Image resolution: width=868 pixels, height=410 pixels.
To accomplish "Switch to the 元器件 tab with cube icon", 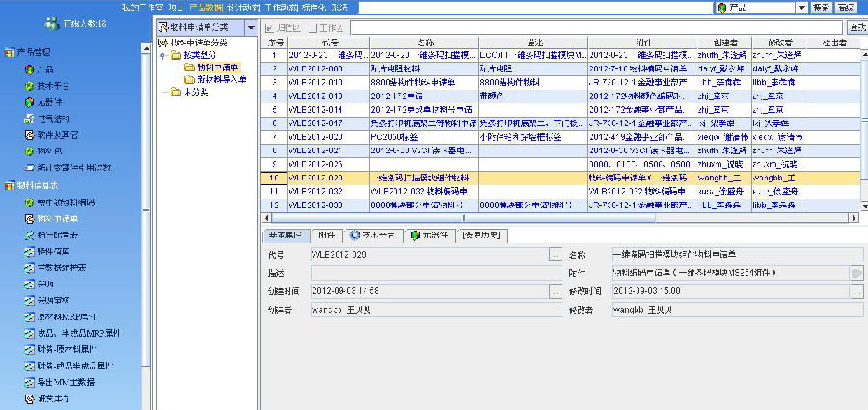I will click(429, 235).
